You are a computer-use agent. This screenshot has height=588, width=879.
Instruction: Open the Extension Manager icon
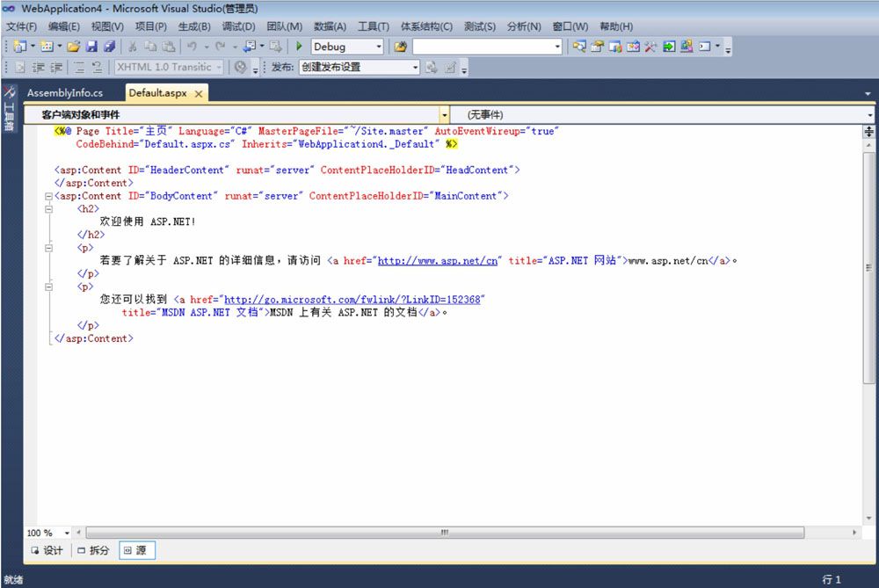[x=686, y=47]
